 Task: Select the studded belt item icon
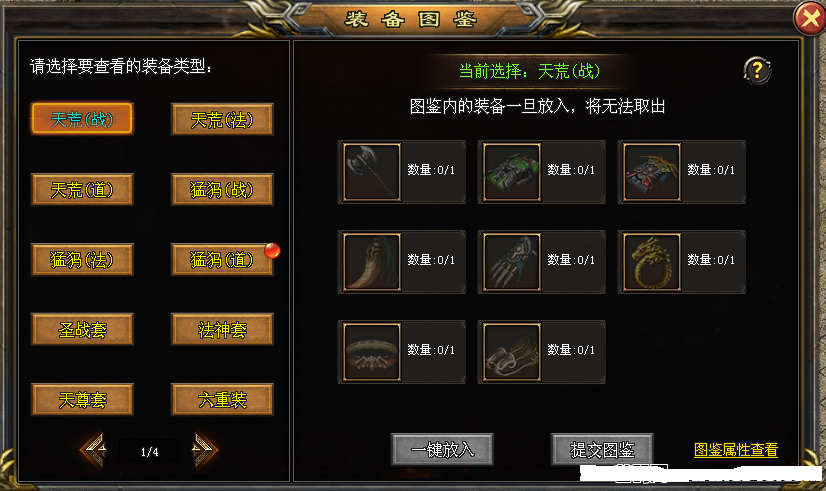click(x=372, y=352)
